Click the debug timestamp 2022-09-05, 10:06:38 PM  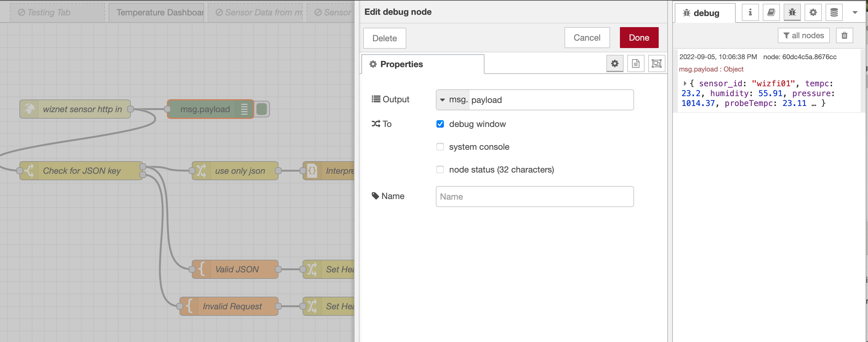click(x=718, y=57)
